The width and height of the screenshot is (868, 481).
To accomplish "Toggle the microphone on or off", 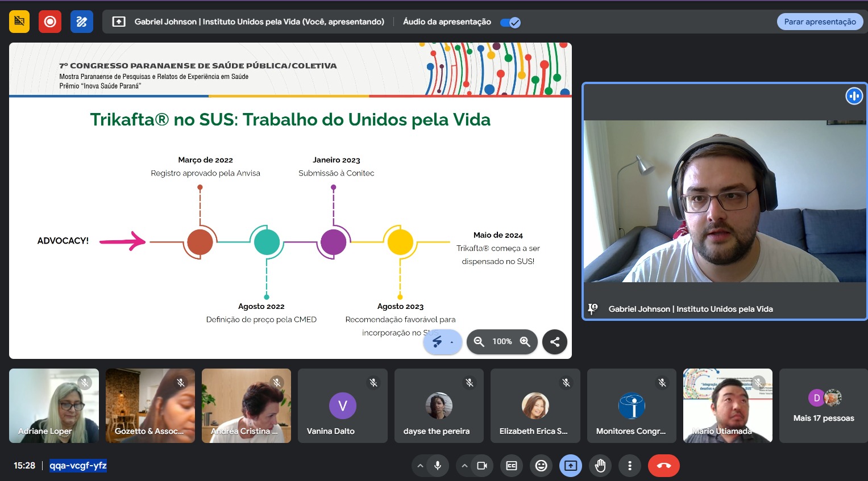I will (438, 466).
